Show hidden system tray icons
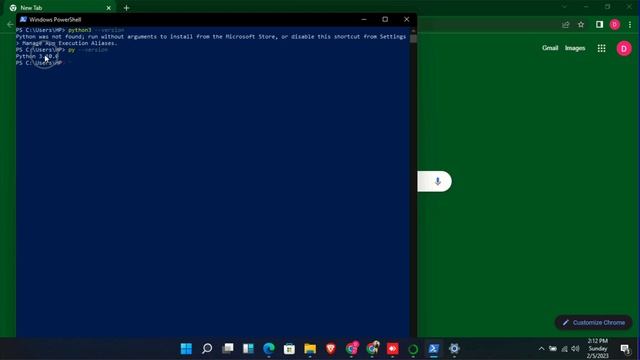Image resolution: width=640 pixels, height=360 pixels. tap(541, 349)
